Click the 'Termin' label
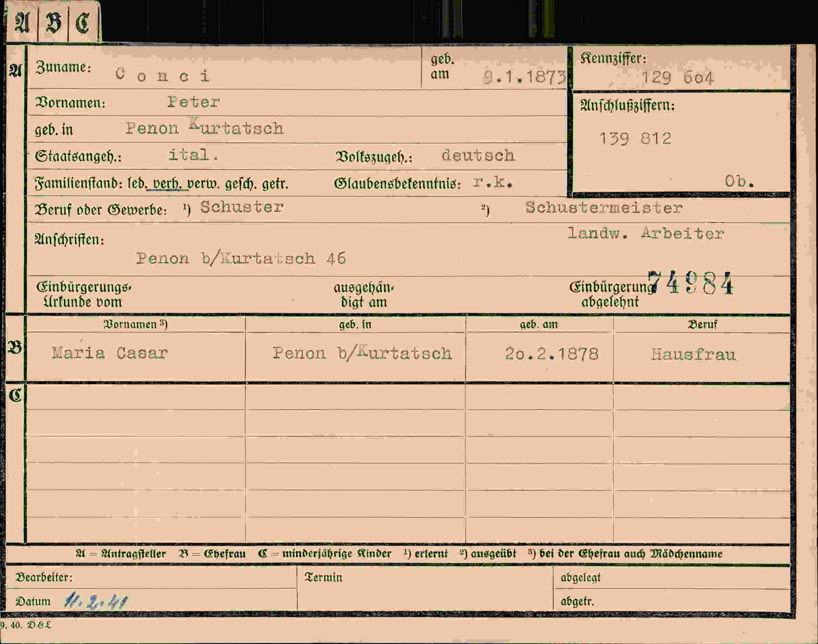Viewport: 818px width, 644px height. click(x=323, y=577)
